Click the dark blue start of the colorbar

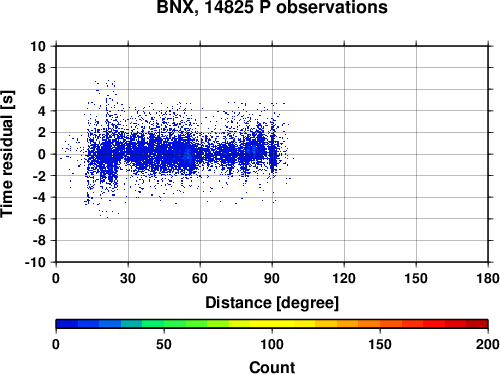click(67, 324)
